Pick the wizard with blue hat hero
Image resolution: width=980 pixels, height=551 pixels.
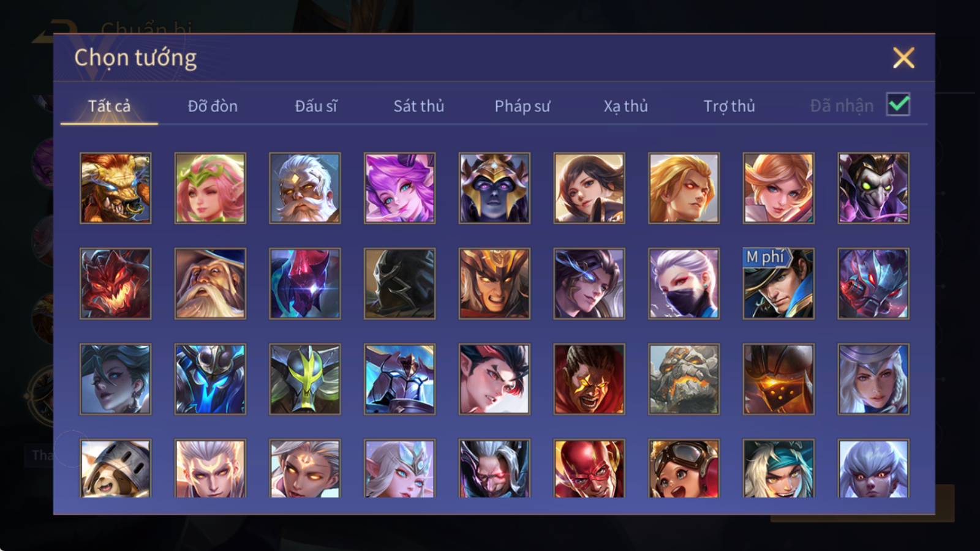coord(210,283)
